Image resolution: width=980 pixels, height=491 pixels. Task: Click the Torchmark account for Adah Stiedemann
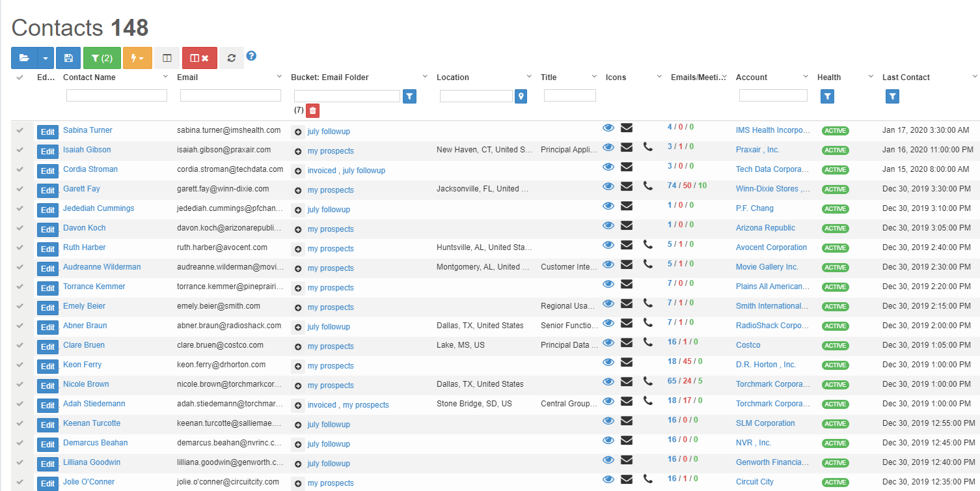pyautogui.click(x=773, y=404)
